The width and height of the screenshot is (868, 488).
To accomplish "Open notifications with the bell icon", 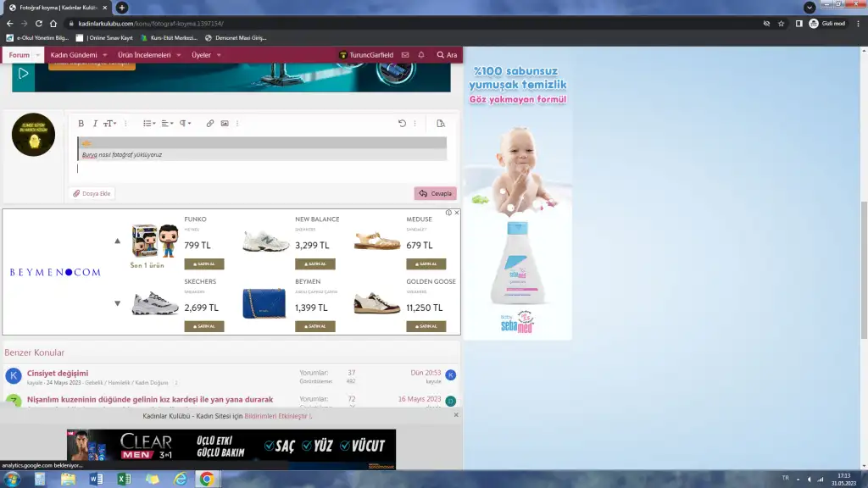I will (x=421, y=55).
